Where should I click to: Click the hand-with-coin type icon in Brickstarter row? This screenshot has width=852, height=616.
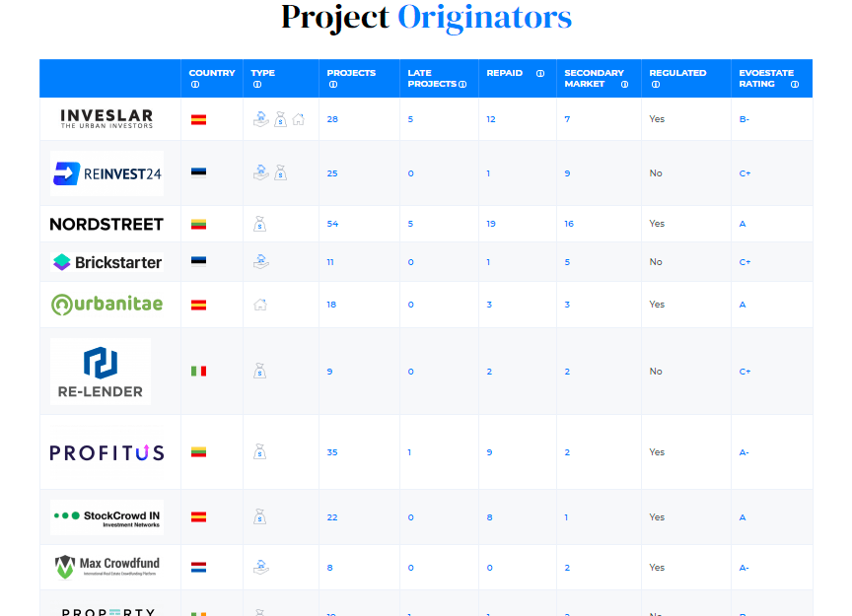(x=260, y=262)
